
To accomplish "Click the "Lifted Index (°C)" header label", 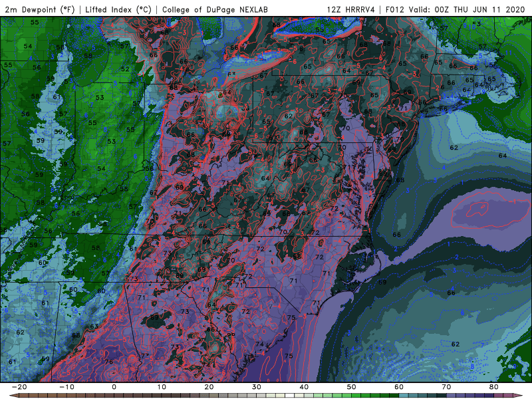I will click(118, 9).
